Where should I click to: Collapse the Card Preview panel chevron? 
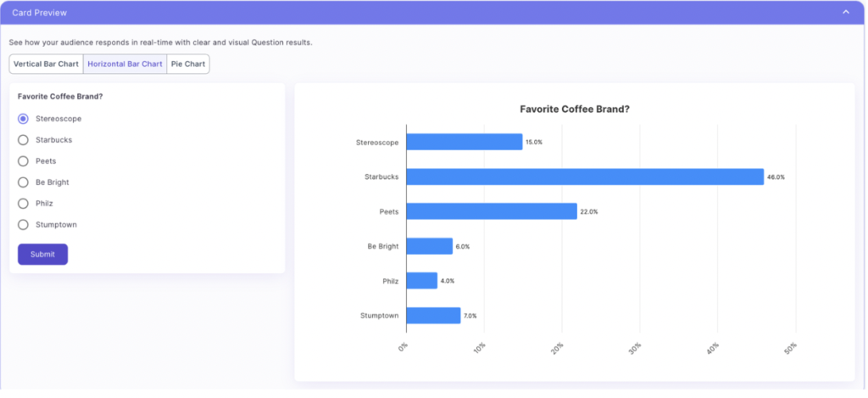click(x=845, y=13)
